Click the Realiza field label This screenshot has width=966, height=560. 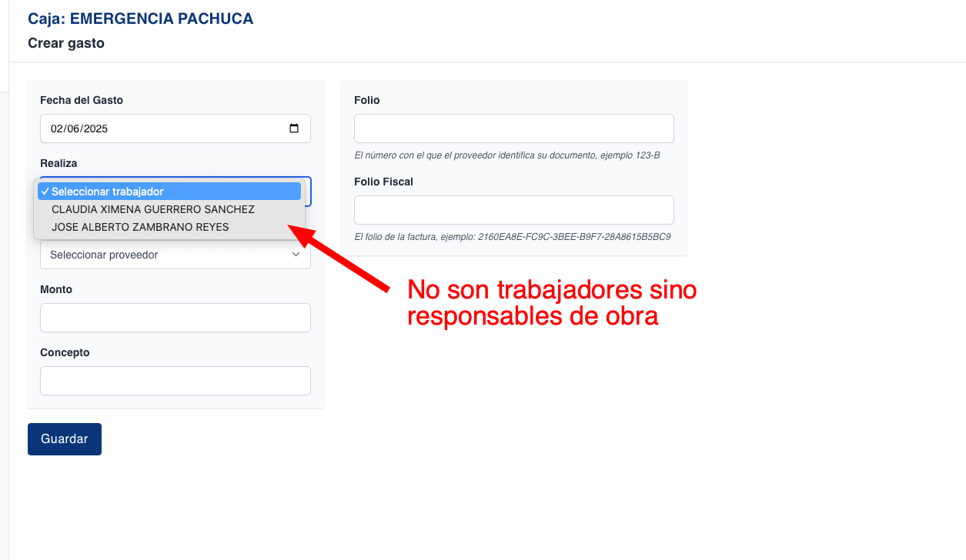58,162
